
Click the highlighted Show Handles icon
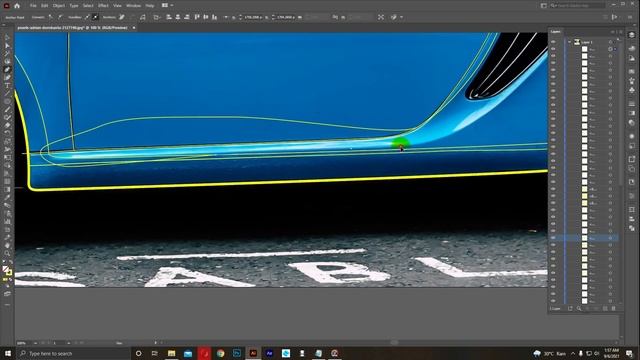pos(95,17)
